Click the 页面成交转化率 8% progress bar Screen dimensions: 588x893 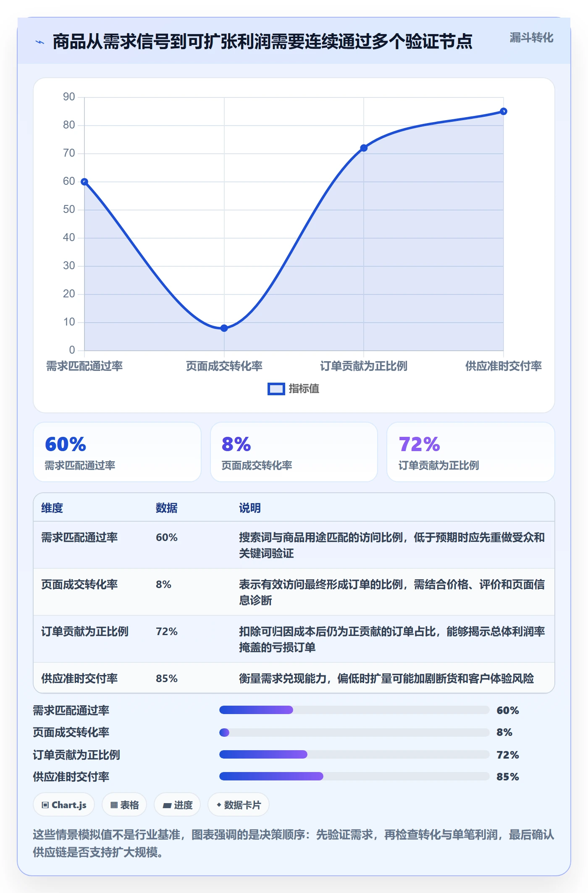[354, 732]
